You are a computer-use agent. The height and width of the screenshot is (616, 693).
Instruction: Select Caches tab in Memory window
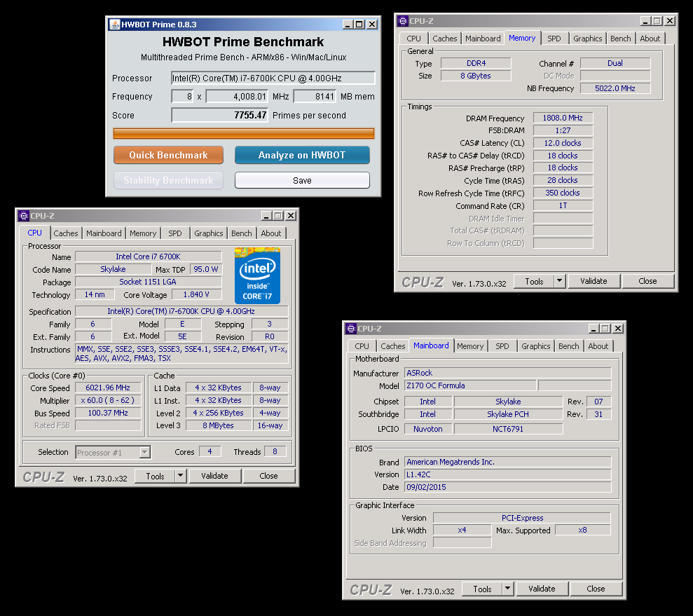(x=445, y=39)
